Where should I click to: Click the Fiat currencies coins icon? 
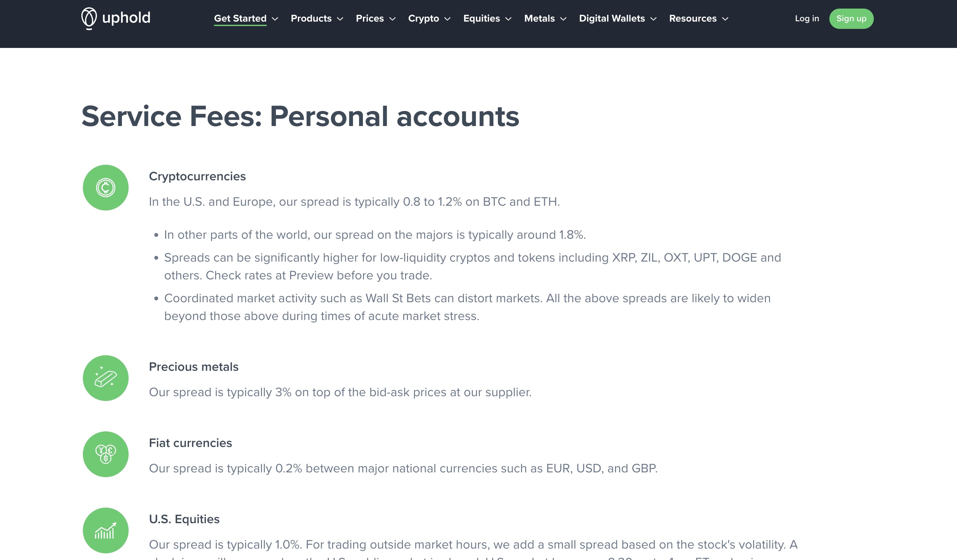click(105, 454)
